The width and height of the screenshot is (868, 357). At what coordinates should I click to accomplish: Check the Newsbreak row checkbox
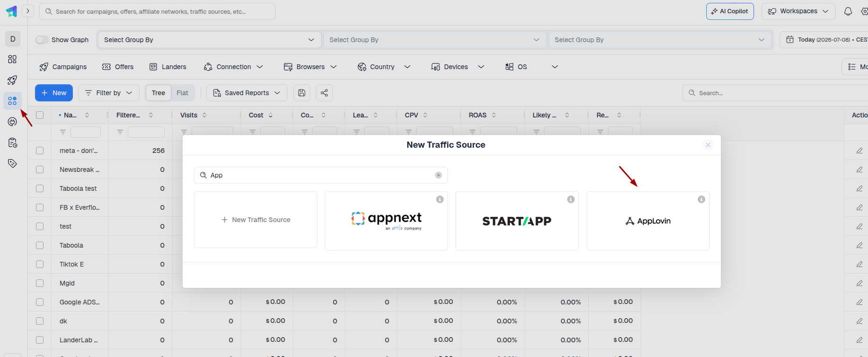click(40, 170)
